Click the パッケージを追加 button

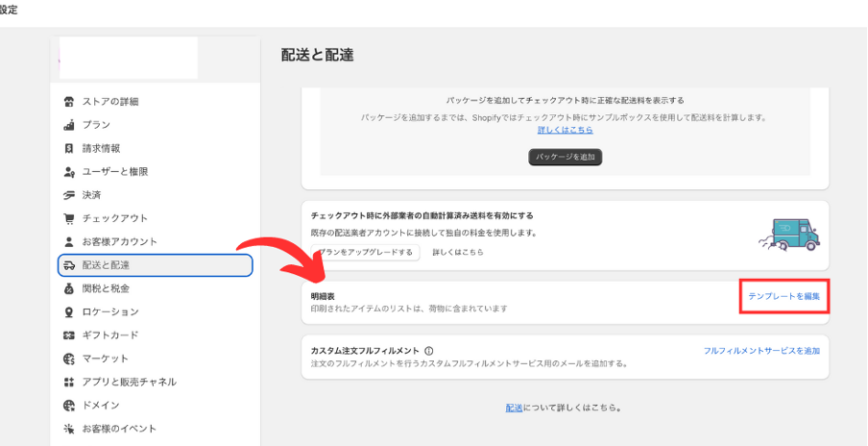[x=565, y=157]
